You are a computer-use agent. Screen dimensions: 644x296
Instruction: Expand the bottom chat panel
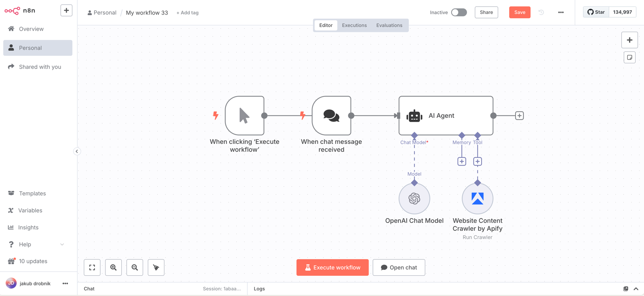coord(636,289)
